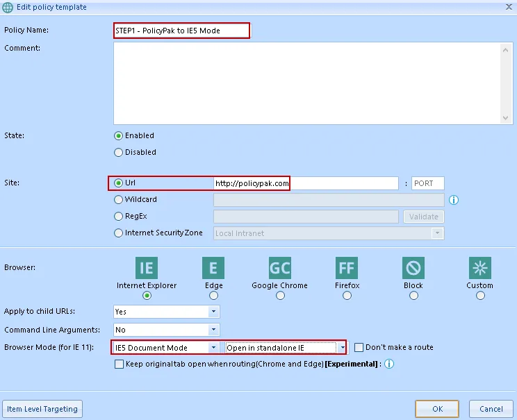Click the PORT input field

point(427,183)
